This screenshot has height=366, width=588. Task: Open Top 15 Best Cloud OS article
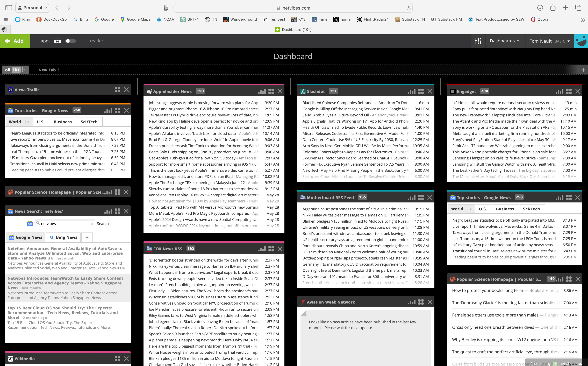(62, 313)
